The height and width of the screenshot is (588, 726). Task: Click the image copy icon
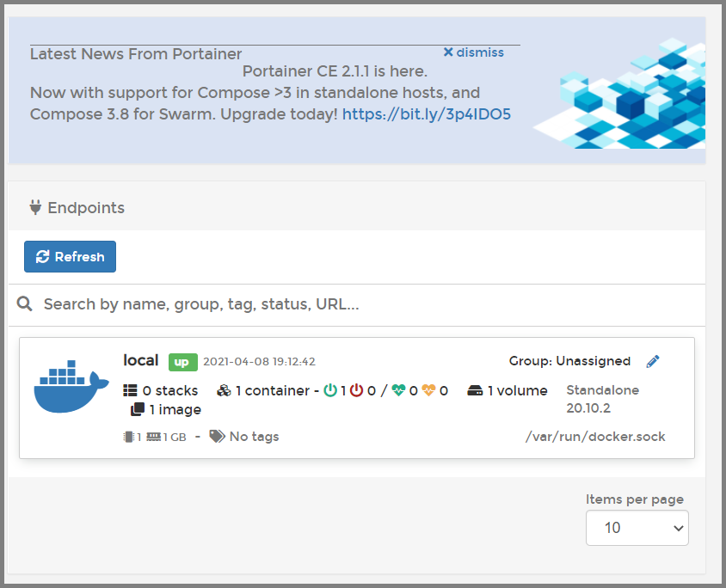click(138, 409)
